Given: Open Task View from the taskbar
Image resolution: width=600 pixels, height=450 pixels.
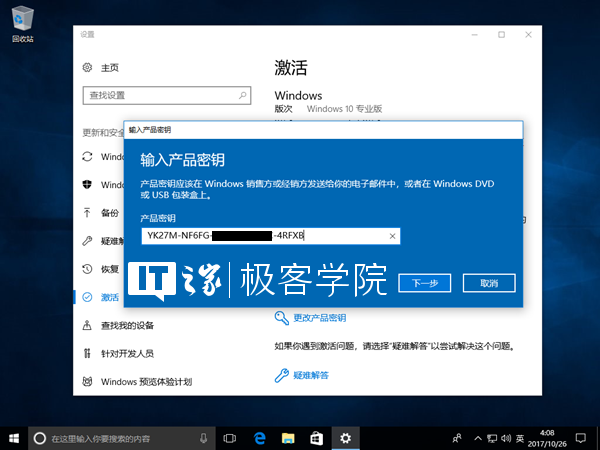Looking at the screenshot, I should [x=230, y=439].
